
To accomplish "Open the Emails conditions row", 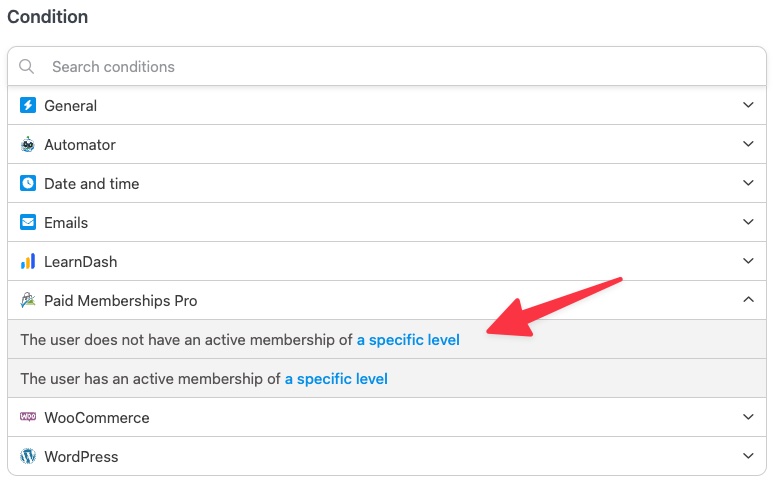I will [387, 222].
